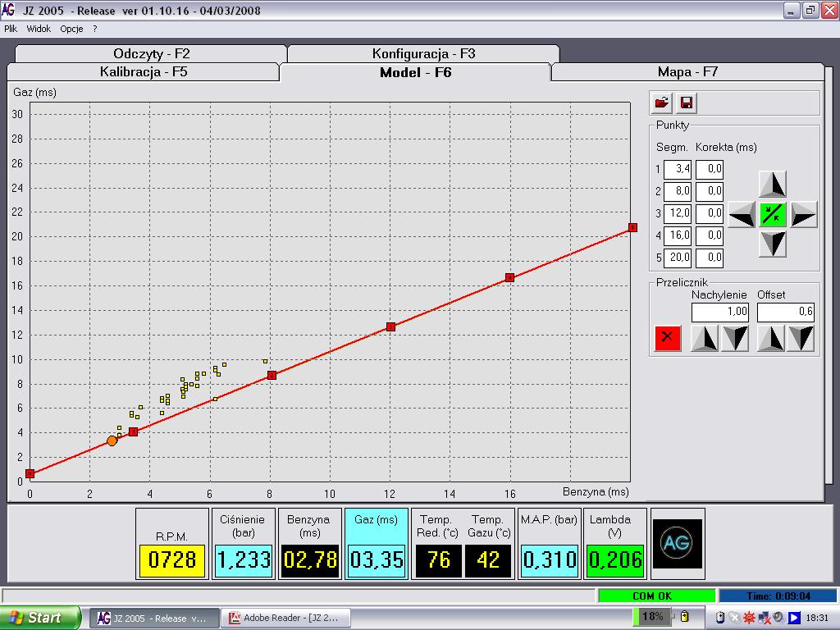Click the green center fit-line button
This screenshot has width=840, height=630.
pos(773,215)
